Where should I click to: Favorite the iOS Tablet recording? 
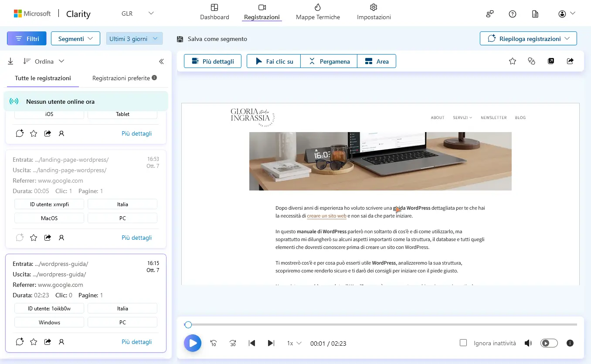click(34, 133)
